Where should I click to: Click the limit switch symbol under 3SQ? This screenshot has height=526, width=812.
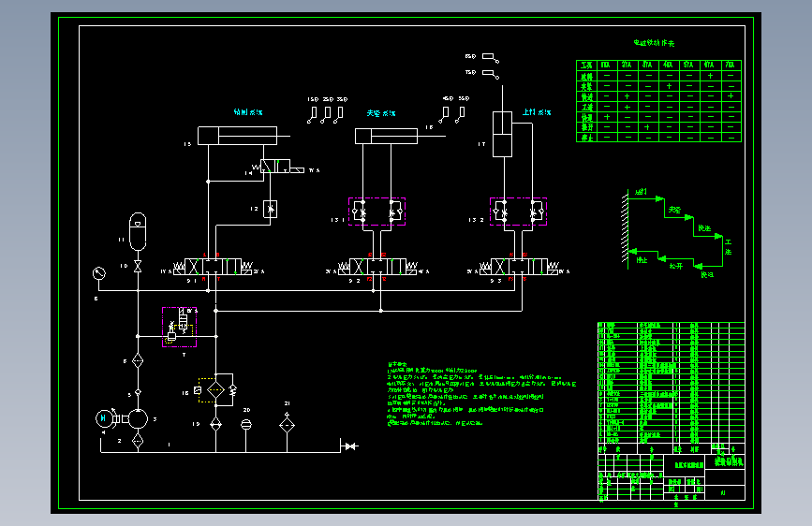(x=339, y=115)
